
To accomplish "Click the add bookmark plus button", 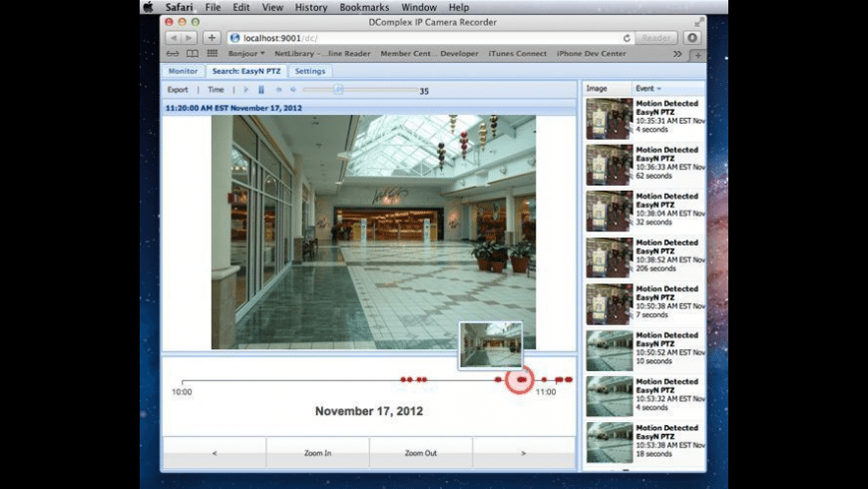I will point(212,38).
